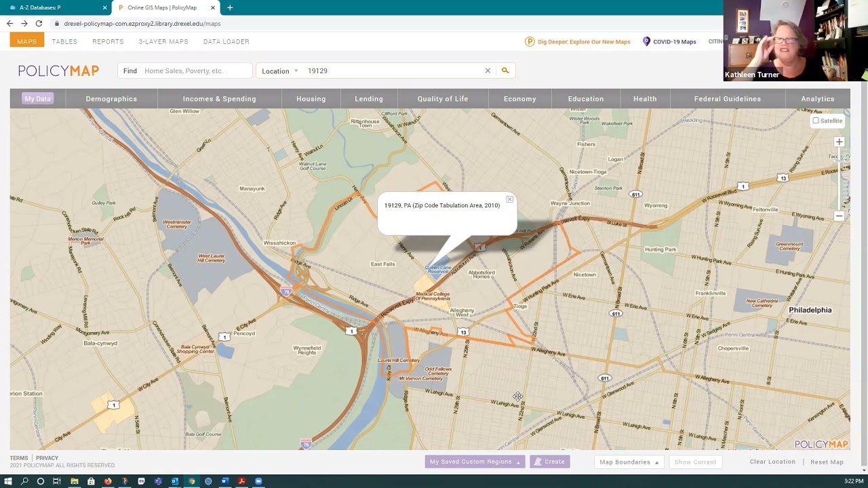868x488 pixels.
Task: Open Microsoft Teams from taskbar
Action: point(158,481)
